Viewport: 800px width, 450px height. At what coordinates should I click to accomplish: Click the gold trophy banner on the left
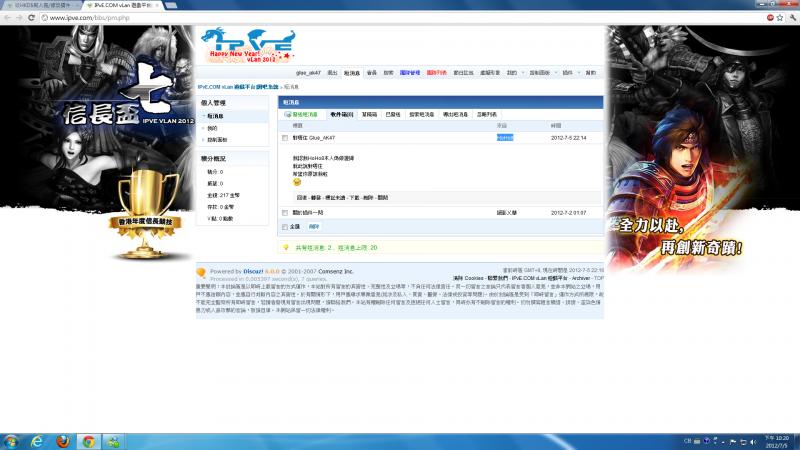[x=145, y=214]
